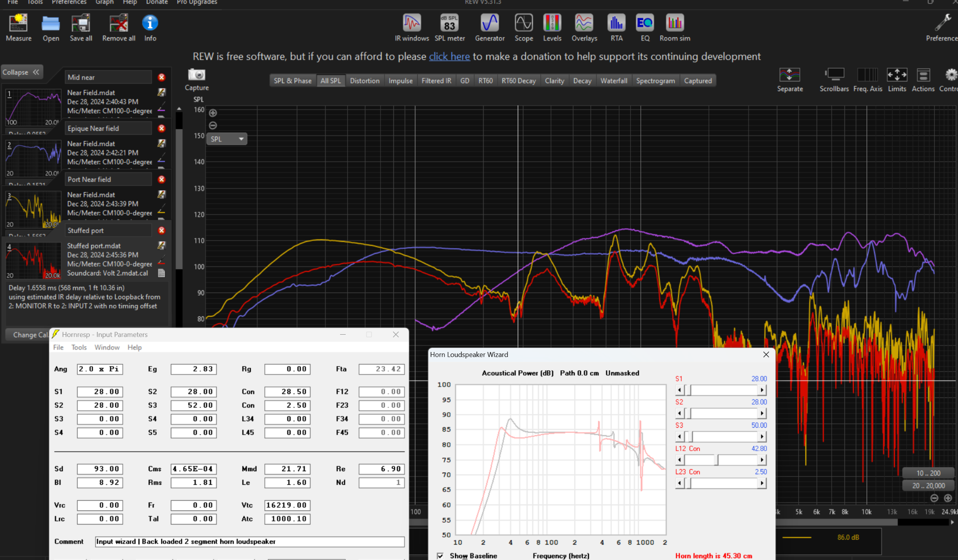Click S2 slider left arrow in Horn Wizard
The width and height of the screenshot is (958, 560).
coord(679,414)
